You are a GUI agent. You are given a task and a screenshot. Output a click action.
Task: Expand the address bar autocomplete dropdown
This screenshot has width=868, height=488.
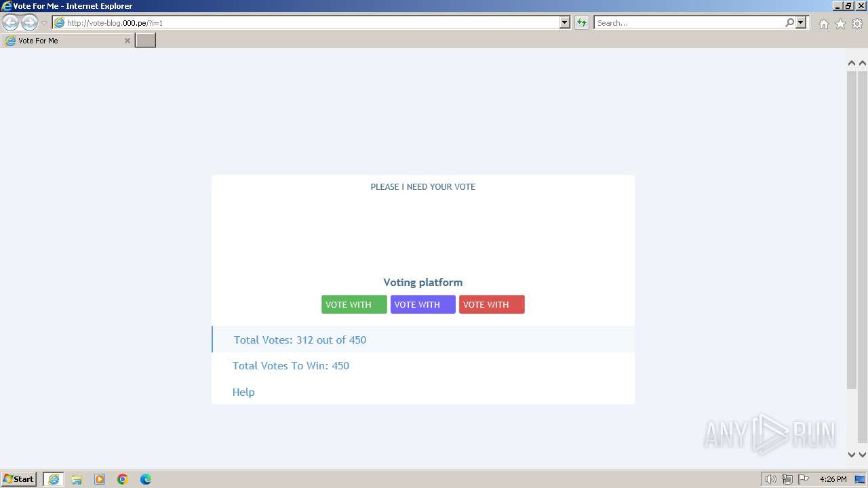click(565, 23)
